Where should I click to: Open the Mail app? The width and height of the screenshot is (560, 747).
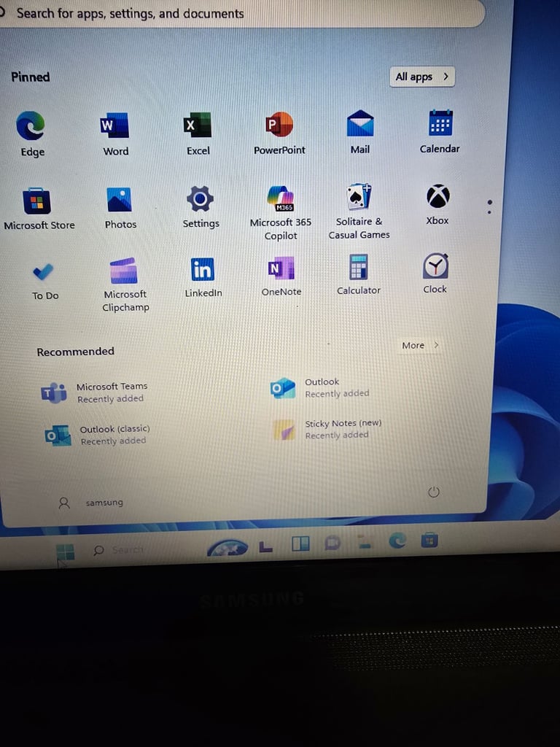[x=360, y=132]
